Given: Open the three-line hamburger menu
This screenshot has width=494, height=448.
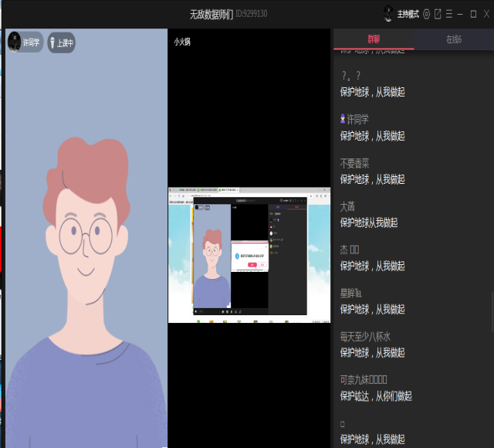Looking at the screenshot, I should tap(448, 14).
